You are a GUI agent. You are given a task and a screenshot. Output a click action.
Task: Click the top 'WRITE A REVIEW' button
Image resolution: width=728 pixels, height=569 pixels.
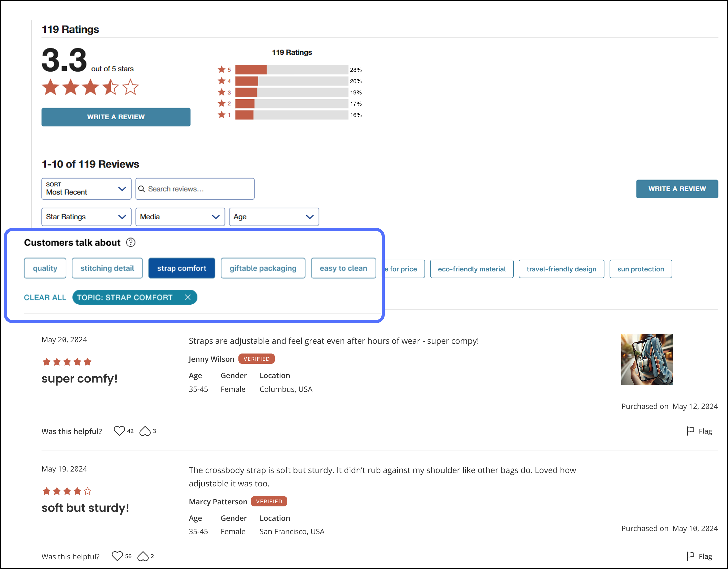(x=116, y=117)
